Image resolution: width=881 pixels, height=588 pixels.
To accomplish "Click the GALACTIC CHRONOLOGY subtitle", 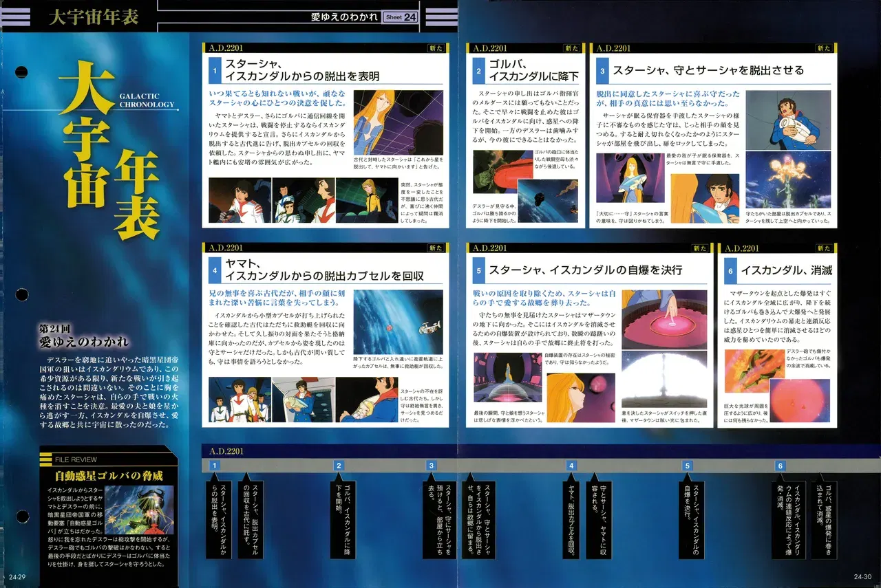I will (148, 101).
